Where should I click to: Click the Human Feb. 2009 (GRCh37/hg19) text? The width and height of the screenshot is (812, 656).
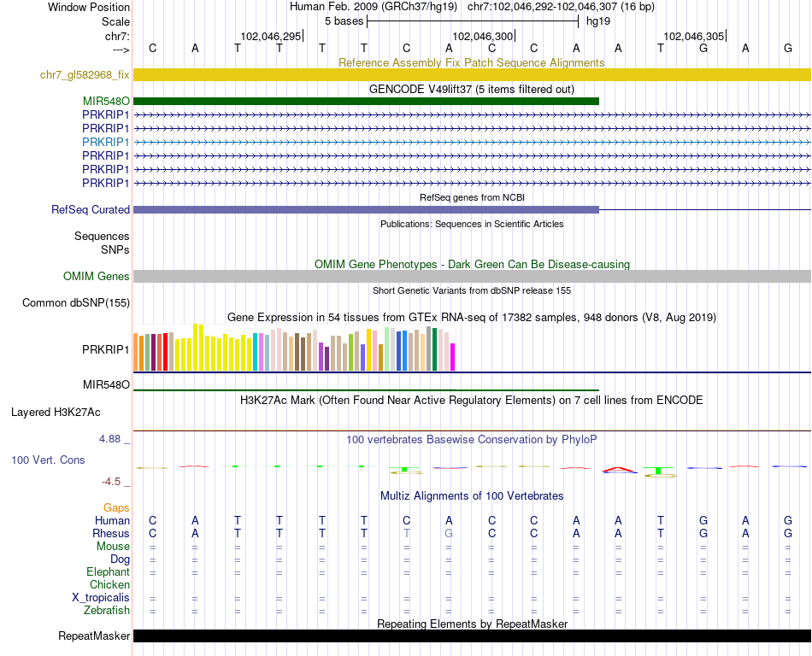click(x=374, y=7)
